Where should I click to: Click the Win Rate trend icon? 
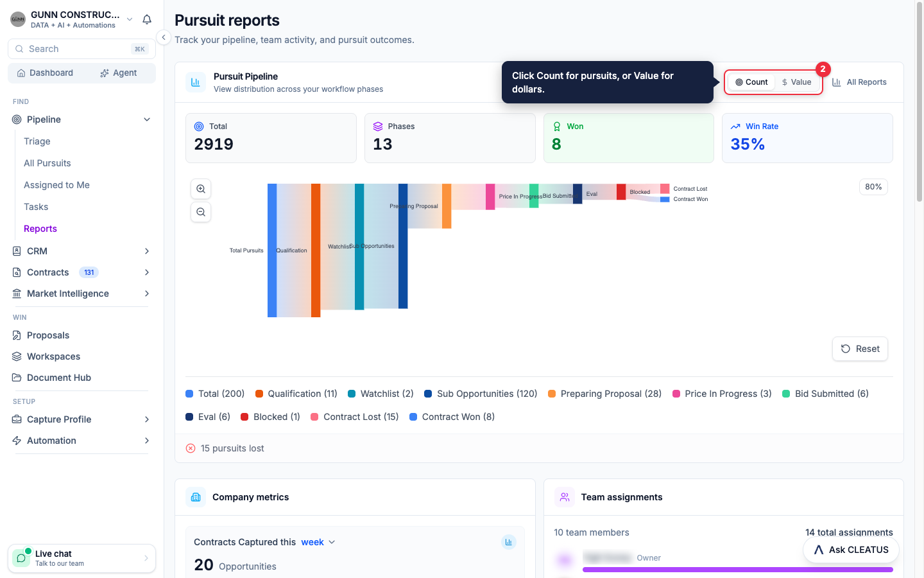[x=735, y=127]
